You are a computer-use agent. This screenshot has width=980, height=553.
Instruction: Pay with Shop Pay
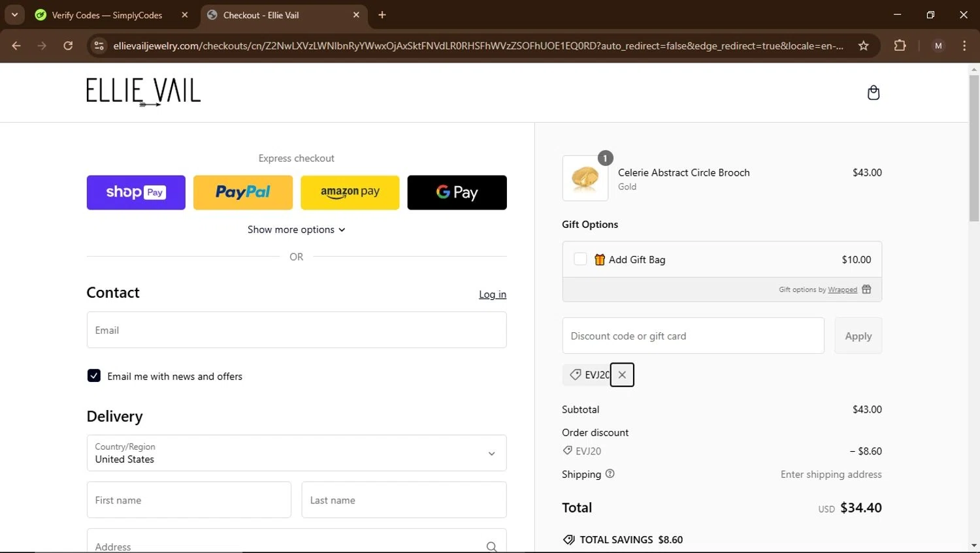coord(136,193)
